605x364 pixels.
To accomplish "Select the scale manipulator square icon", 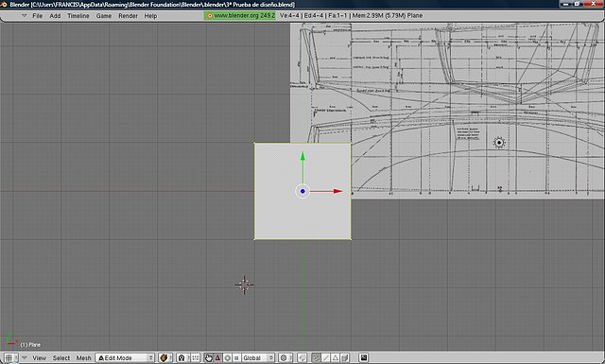I will 236,357.
